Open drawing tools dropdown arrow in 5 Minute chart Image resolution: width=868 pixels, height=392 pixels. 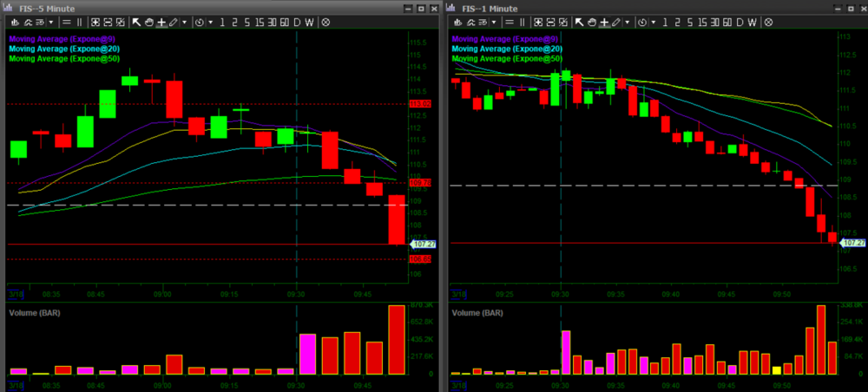[x=184, y=22]
